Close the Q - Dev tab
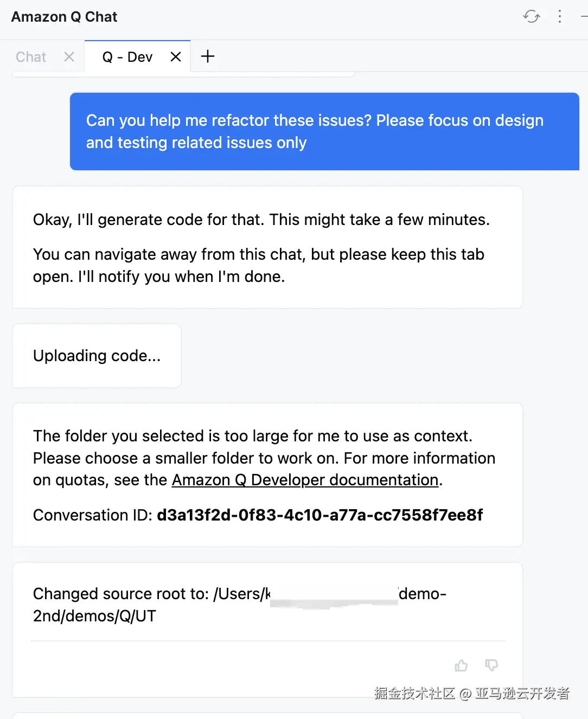The width and height of the screenshot is (588, 719). tap(176, 57)
